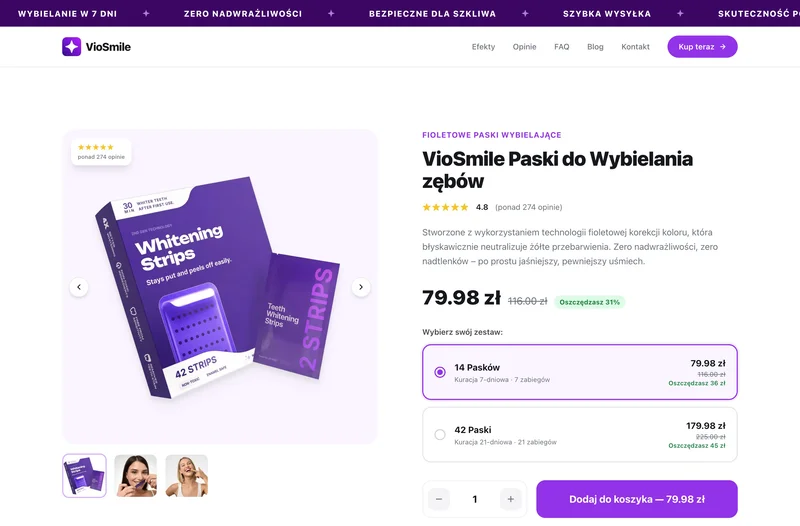This screenshot has height=526, width=800.
Task: Select the 42 Paski radio option
Action: 440,435
